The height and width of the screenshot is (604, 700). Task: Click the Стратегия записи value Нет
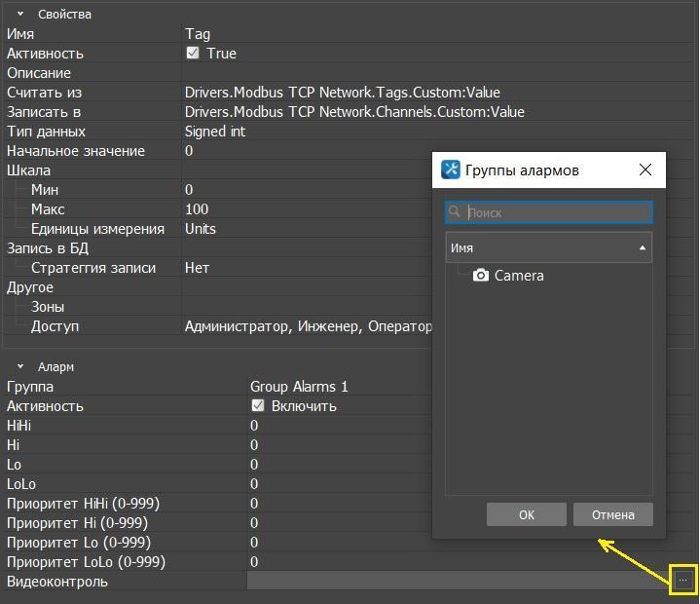click(x=197, y=268)
